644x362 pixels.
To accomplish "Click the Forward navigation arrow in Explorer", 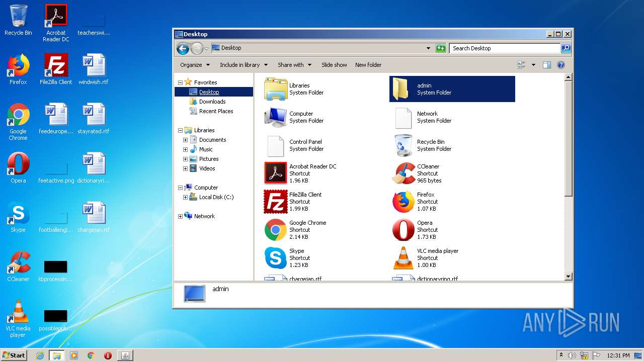I will pyautogui.click(x=197, y=48).
